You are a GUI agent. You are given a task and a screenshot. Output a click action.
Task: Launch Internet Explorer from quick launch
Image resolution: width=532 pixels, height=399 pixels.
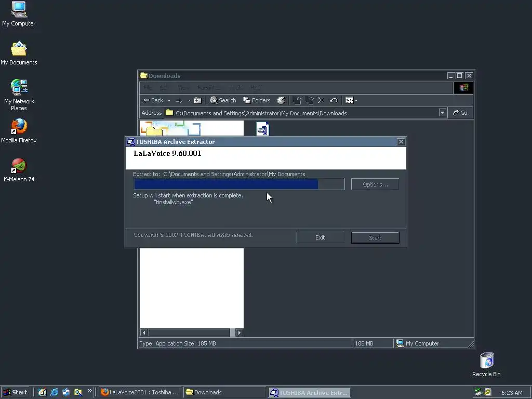(x=54, y=392)
